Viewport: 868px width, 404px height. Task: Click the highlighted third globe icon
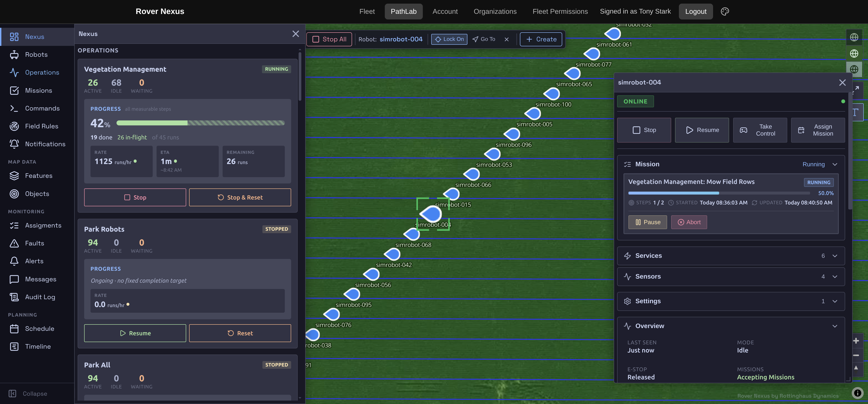(854, 69)
